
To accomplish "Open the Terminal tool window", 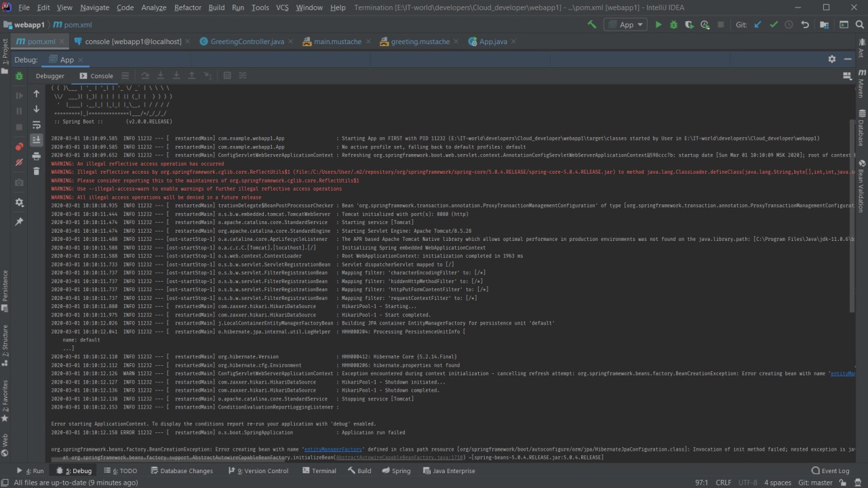I will 319,470.
